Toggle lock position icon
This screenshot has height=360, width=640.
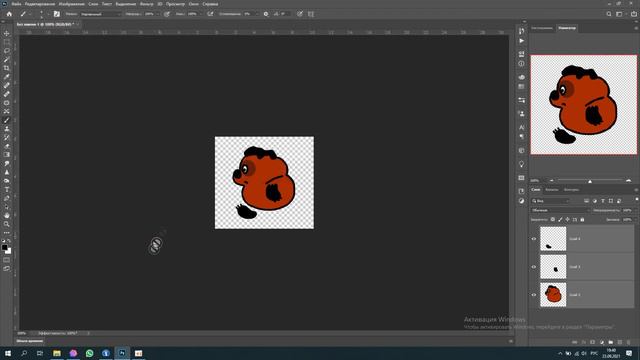pyautogui.click(x=567, y=220)
